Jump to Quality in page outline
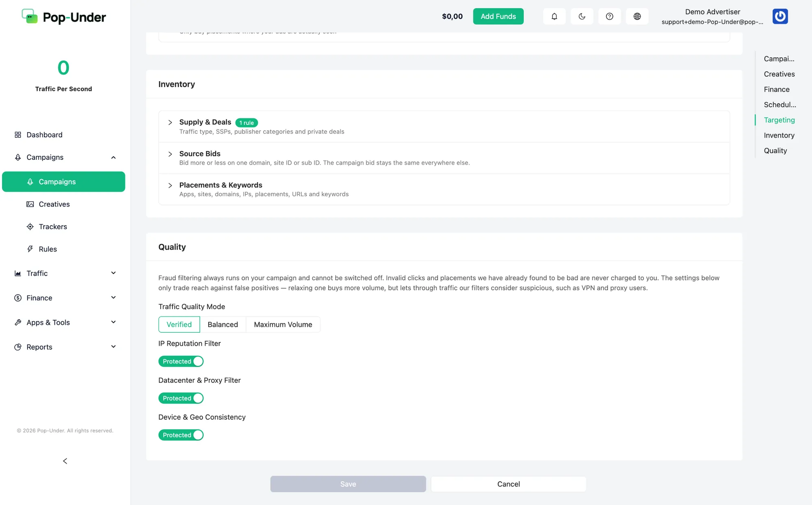 tap(775, 151)
